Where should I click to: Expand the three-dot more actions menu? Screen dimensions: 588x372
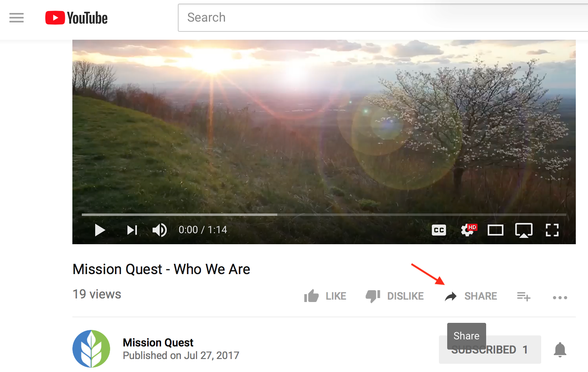pyautogui.click(x=560, y=298)
